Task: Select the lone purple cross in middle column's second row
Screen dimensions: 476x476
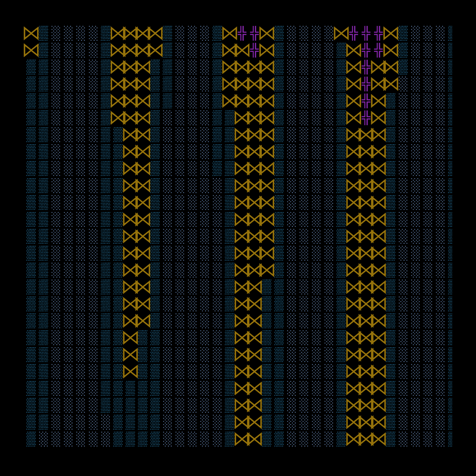Action: click(254, 50)
